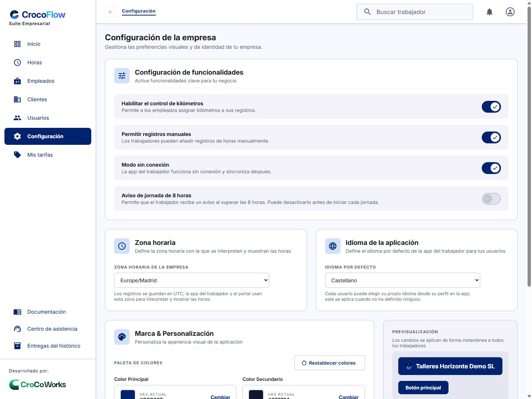
Task: Go to Inicio in the sidebar
Action: point(48,44)
